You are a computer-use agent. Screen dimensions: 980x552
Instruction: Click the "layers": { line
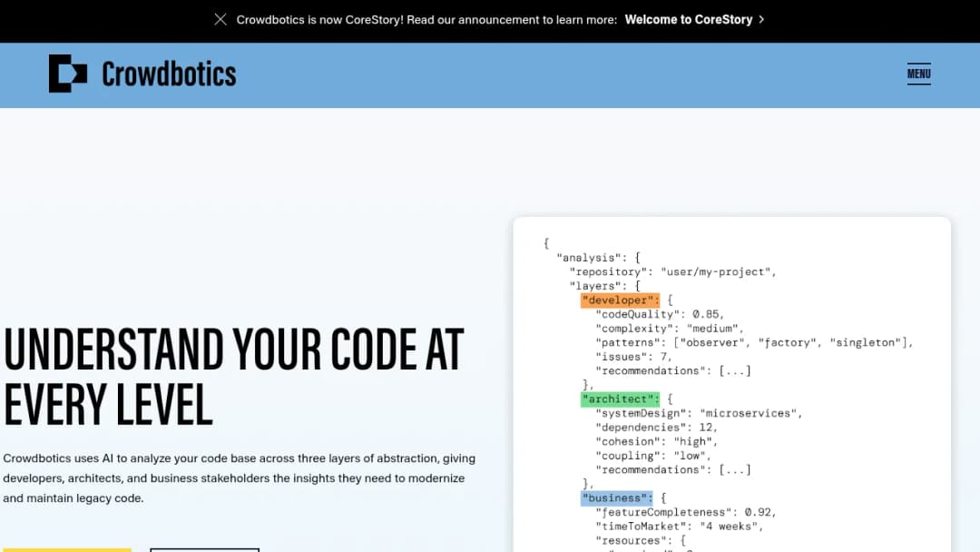pos(605,286)
